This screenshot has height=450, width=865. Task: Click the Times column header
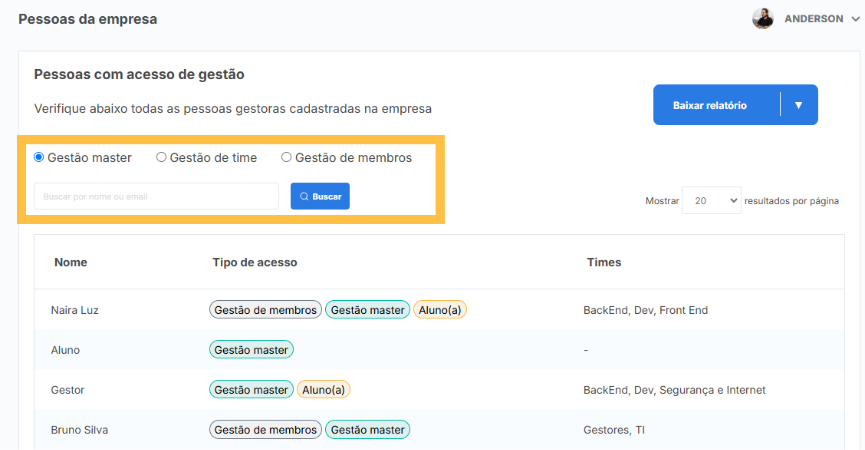604,262
